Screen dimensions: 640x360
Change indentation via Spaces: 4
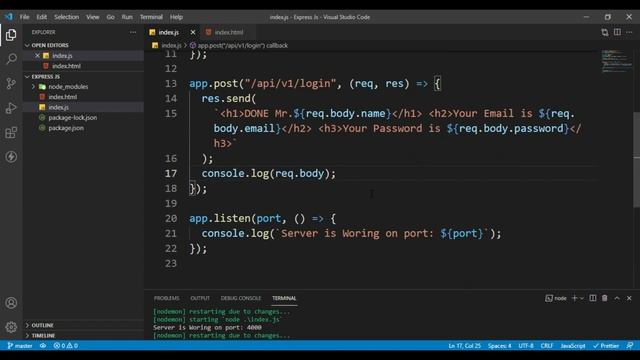click(x=500, y=346)
